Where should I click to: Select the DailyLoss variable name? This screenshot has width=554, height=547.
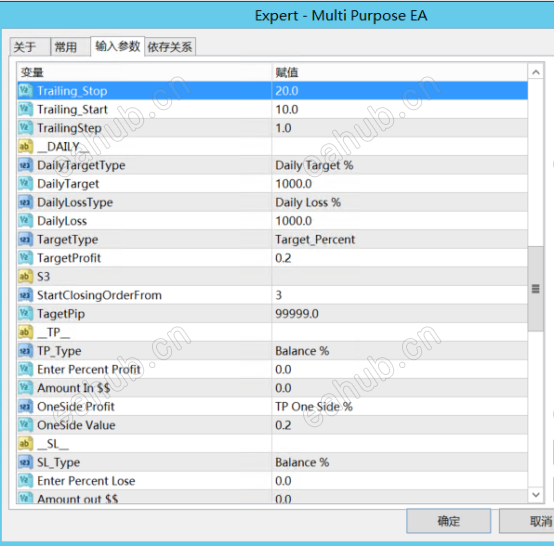62,221
